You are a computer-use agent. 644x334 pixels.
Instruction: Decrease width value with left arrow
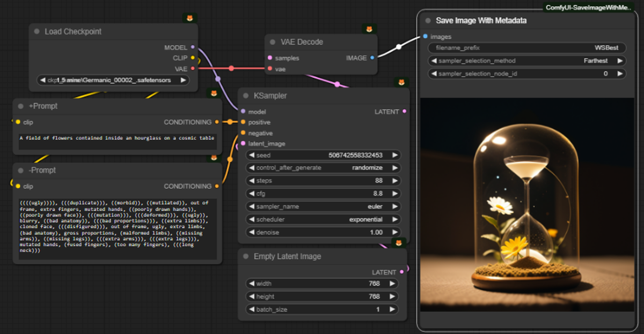coord(251,284)
